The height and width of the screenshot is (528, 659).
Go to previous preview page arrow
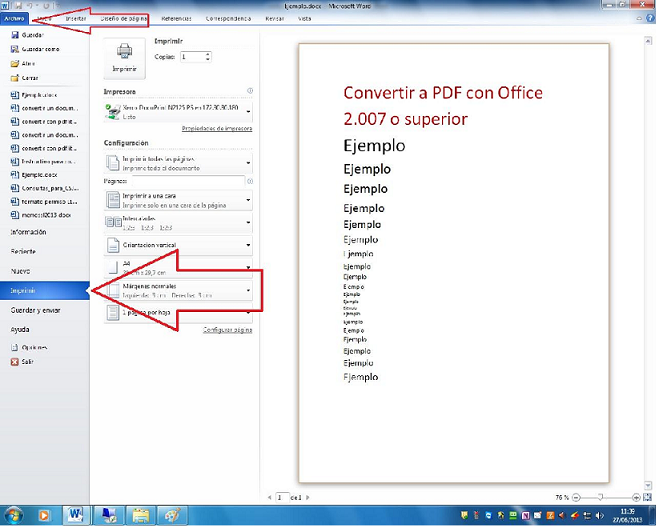269,498
